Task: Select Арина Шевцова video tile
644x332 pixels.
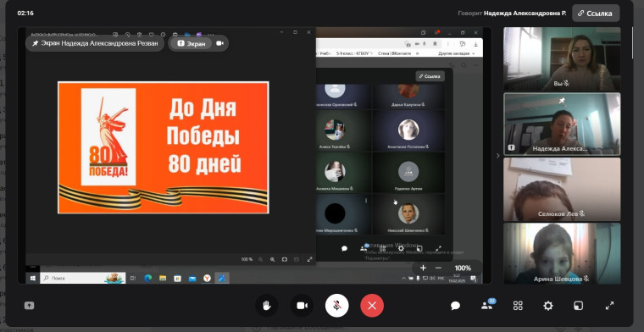Action: click(562, 253)
